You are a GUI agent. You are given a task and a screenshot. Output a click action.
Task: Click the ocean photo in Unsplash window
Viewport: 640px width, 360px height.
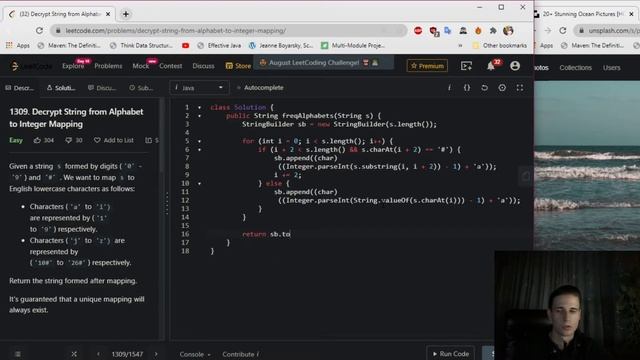click(587, 165)
